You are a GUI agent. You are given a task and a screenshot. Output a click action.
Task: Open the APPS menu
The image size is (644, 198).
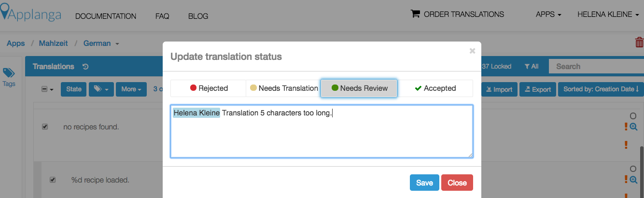[548, 14]
